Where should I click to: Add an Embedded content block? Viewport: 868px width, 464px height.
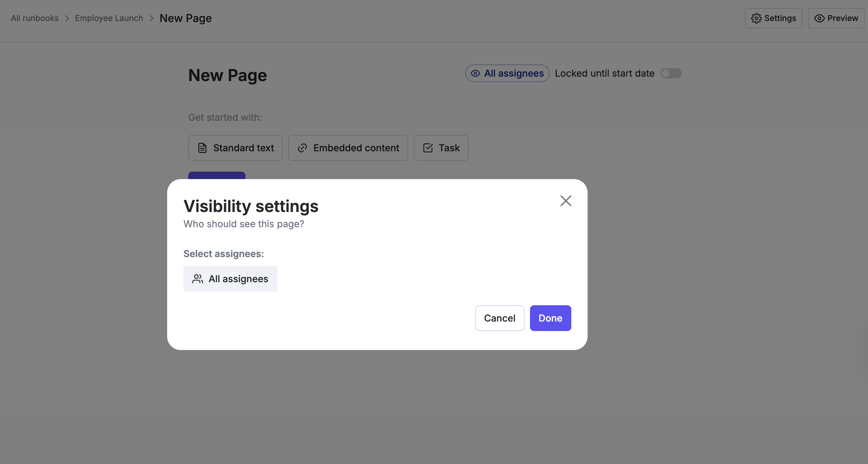[348, 148]
